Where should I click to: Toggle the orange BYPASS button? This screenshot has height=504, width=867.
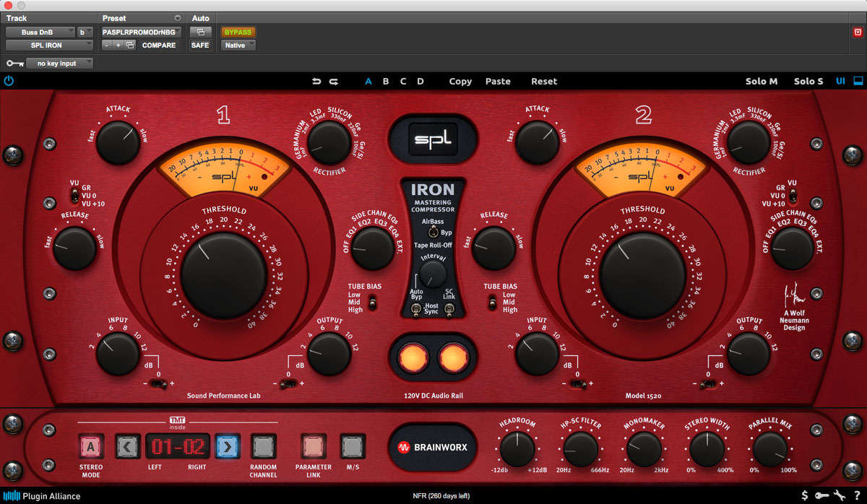pos(238,32)
